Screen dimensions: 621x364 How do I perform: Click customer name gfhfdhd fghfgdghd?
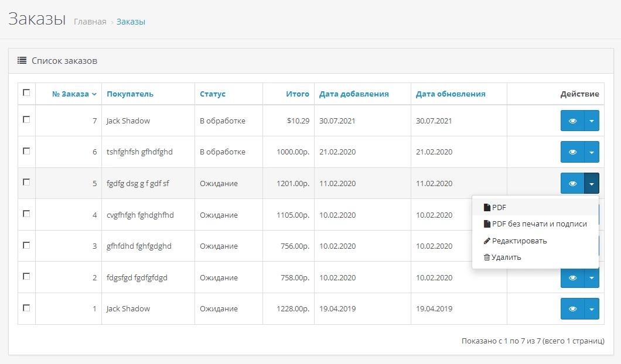point(139,246)
